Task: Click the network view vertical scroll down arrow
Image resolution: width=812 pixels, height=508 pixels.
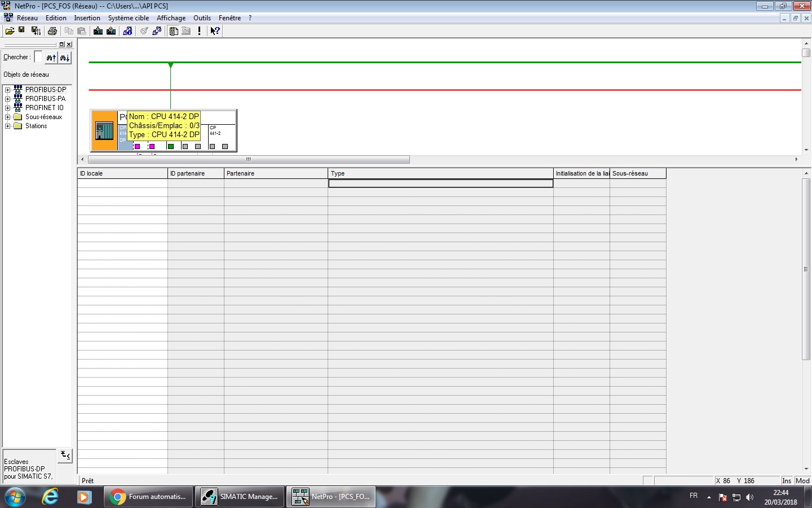Action: 806,150
